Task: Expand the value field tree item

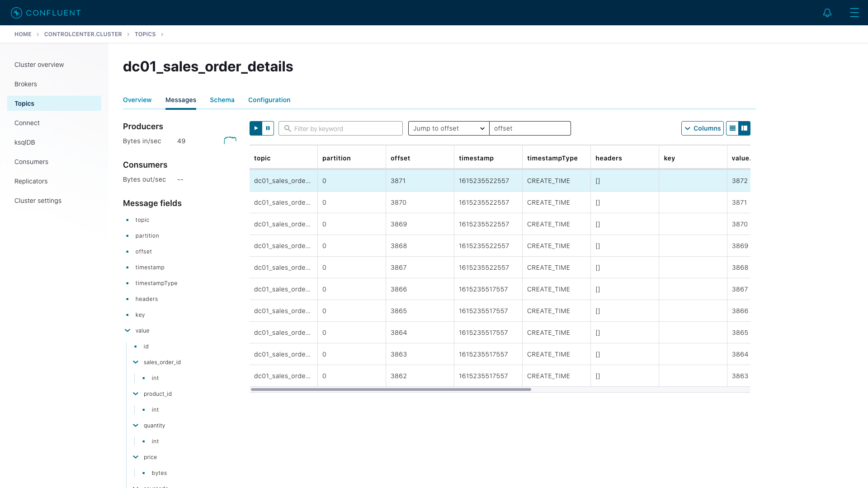Action: pyautogui.click(x=127, y=330)
